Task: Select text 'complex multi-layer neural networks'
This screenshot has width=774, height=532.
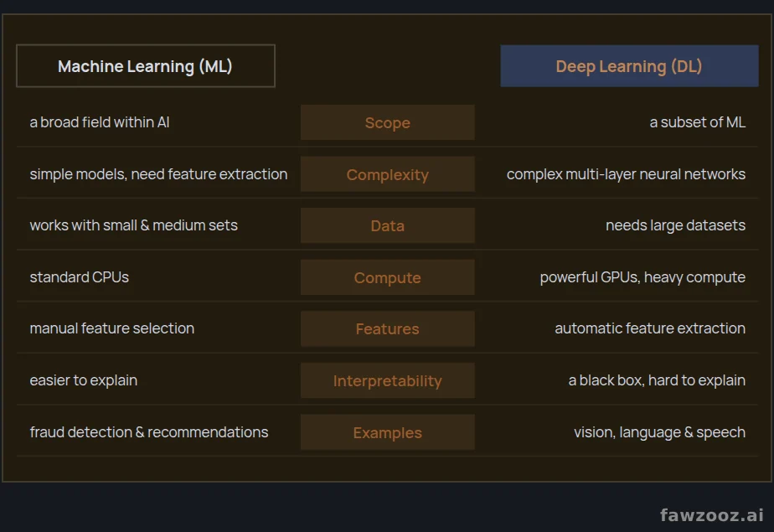Action: [x=626, y=173]
